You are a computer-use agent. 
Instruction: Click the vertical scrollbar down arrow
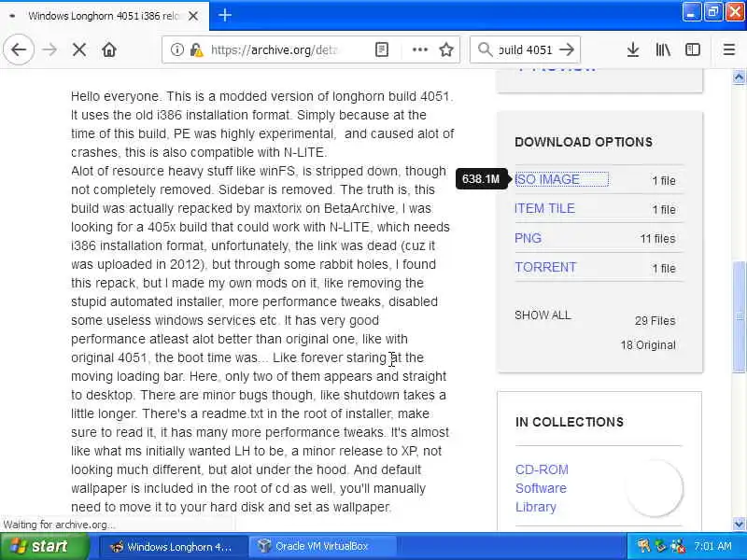(739, 525)
